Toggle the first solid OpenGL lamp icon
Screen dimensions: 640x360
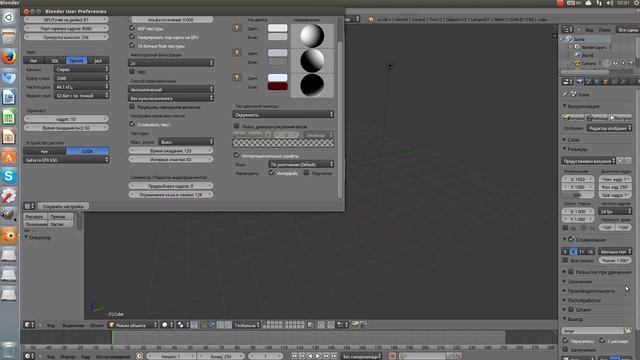237,28
